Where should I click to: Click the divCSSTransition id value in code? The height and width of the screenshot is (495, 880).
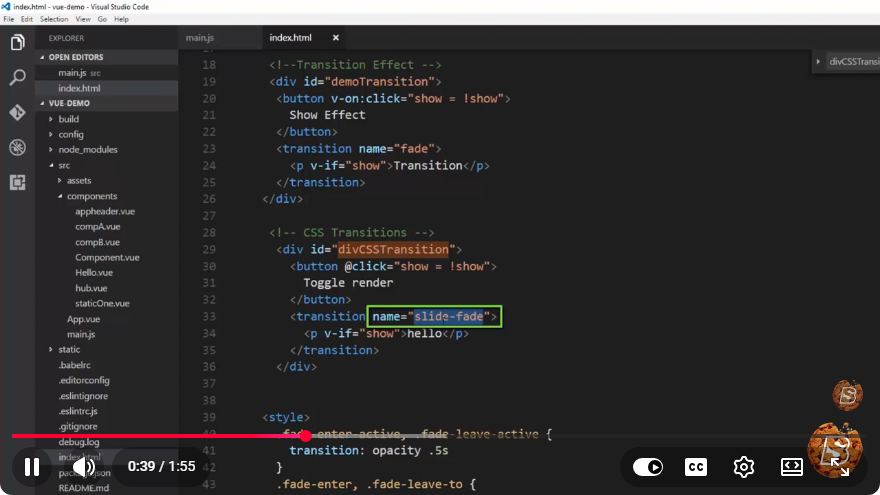click(x=393, y=249)
